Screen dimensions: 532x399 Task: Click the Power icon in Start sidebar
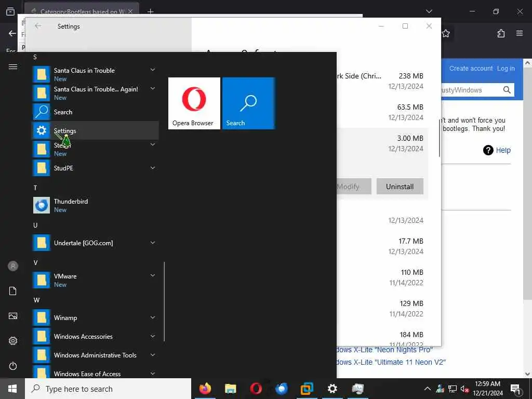pos(13,366)
